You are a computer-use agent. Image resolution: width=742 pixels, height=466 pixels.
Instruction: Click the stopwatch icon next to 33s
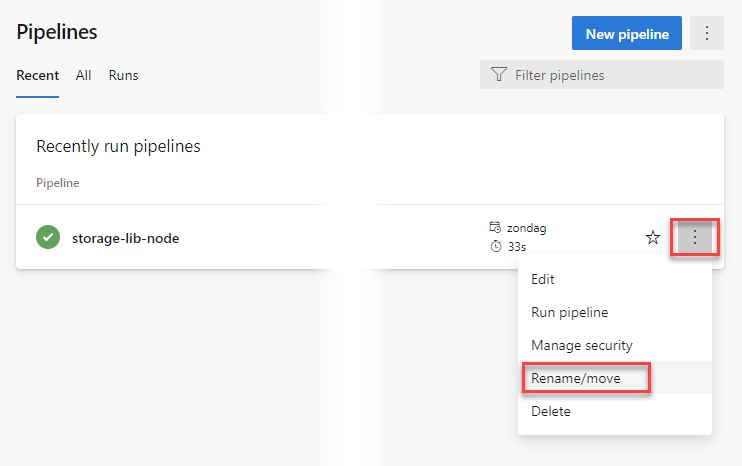click(x=495, y=247)
